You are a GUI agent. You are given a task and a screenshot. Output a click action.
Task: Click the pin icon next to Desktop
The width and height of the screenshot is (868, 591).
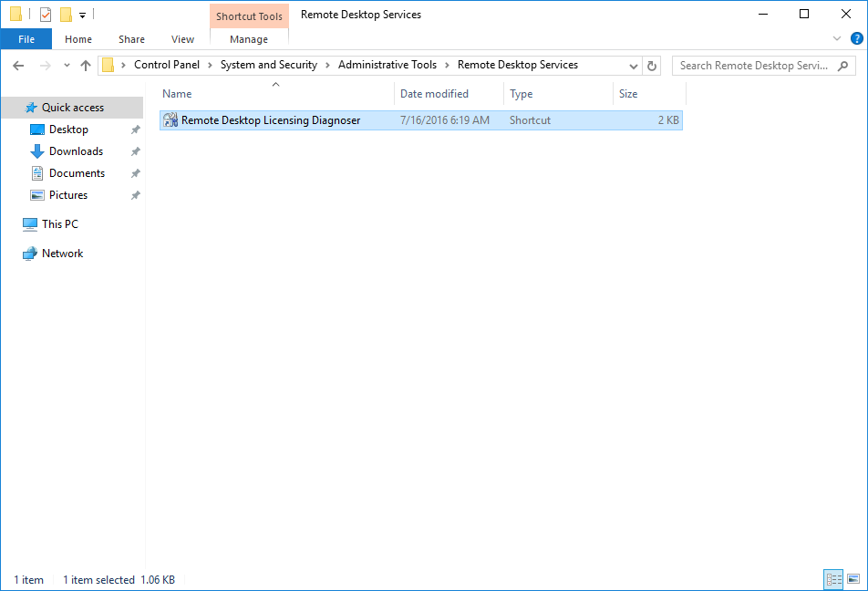[x=135, y=130]
